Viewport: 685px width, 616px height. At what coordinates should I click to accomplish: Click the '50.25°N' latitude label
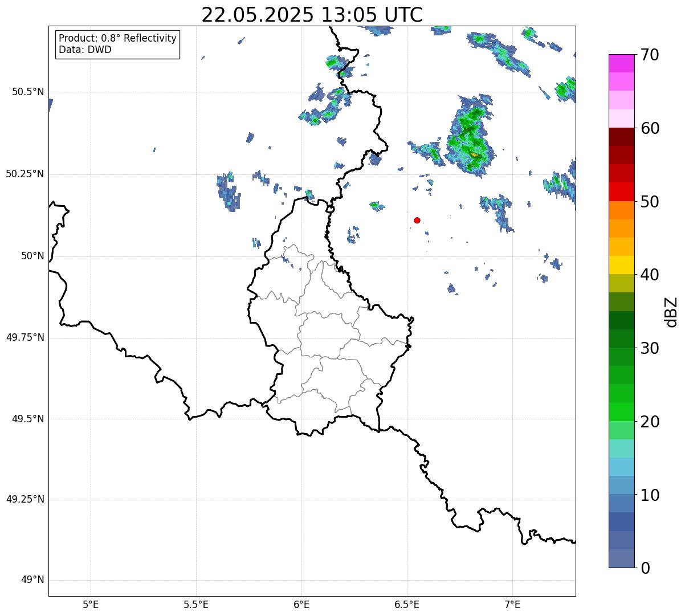(25, 174)
